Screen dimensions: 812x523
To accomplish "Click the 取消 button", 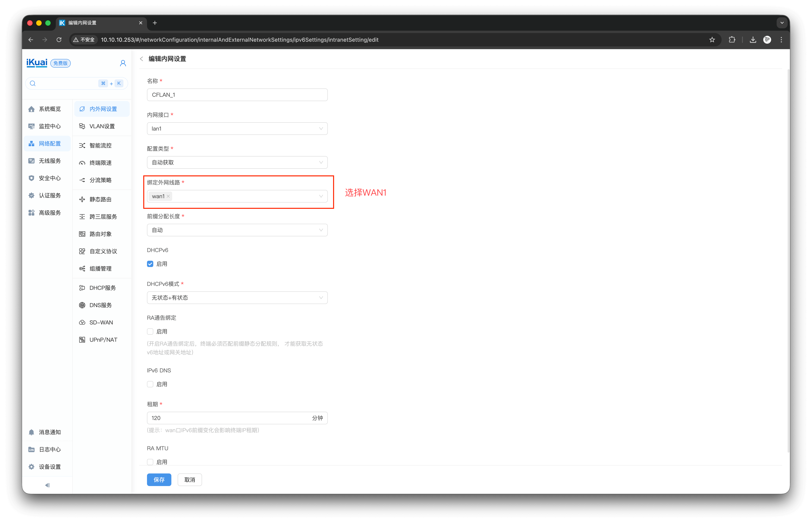I will [189, 480].
